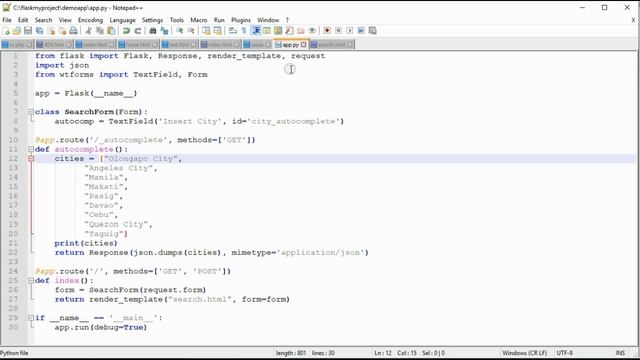Toggle file monitoring eye icon
The height and width of the screenshot is (360, 640).
pos(312,31)
